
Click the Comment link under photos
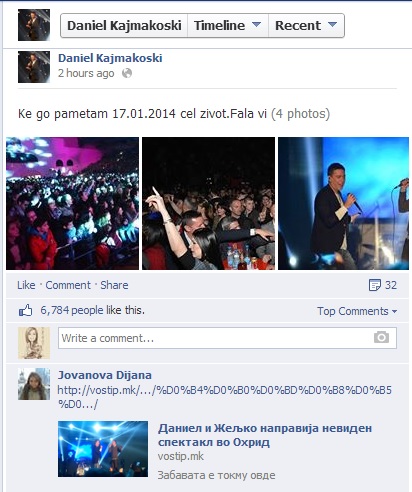pyautogui.click(x=68, y=285)
